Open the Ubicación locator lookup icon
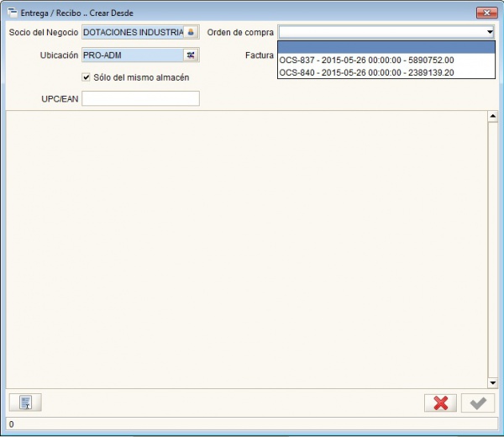This screenshot has width=504, height=437. click(x=191, y=55)
